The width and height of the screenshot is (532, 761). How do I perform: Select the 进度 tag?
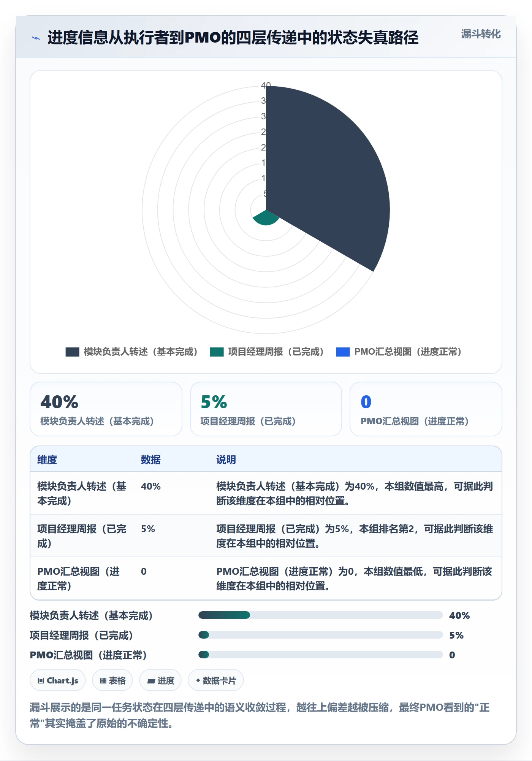tap(160, 680)
